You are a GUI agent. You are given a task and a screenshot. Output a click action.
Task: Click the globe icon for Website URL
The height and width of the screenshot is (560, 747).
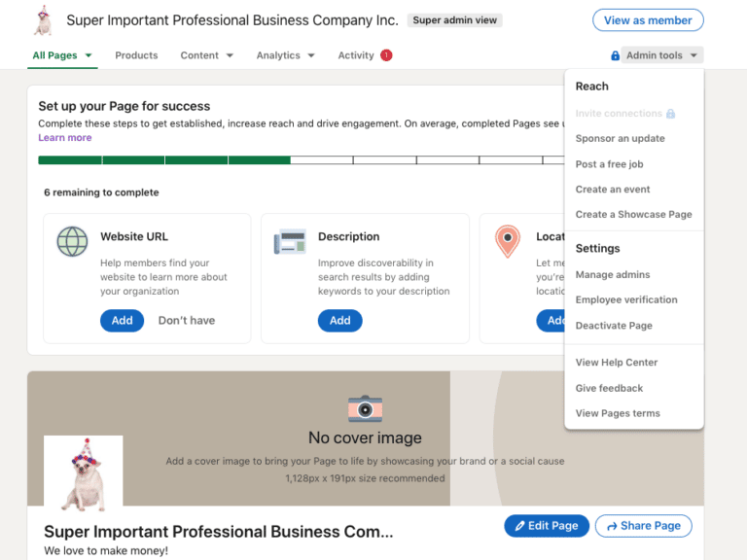point(72,241)
